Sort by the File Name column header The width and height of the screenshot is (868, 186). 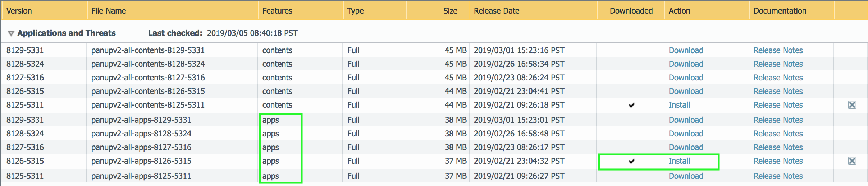click(108, 11)
